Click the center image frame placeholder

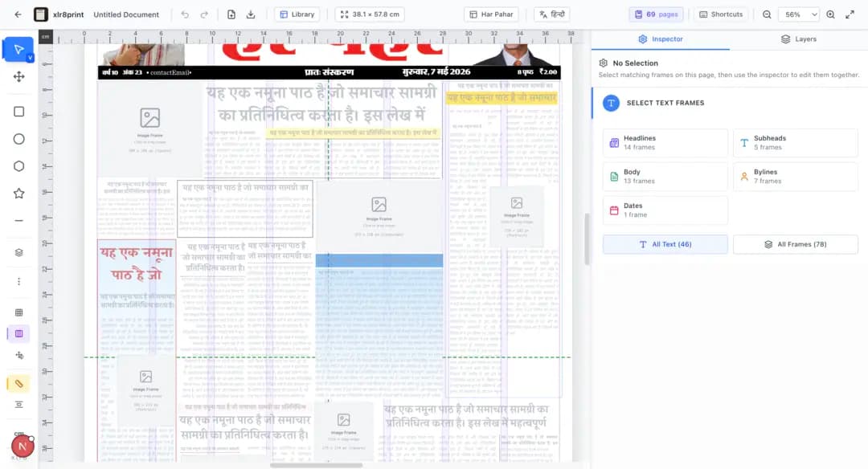379,217
